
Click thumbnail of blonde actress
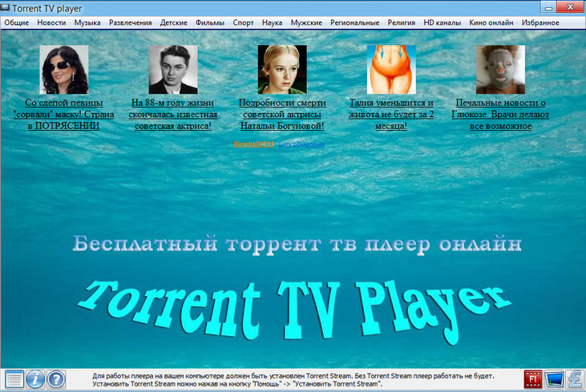click(282, 70)
